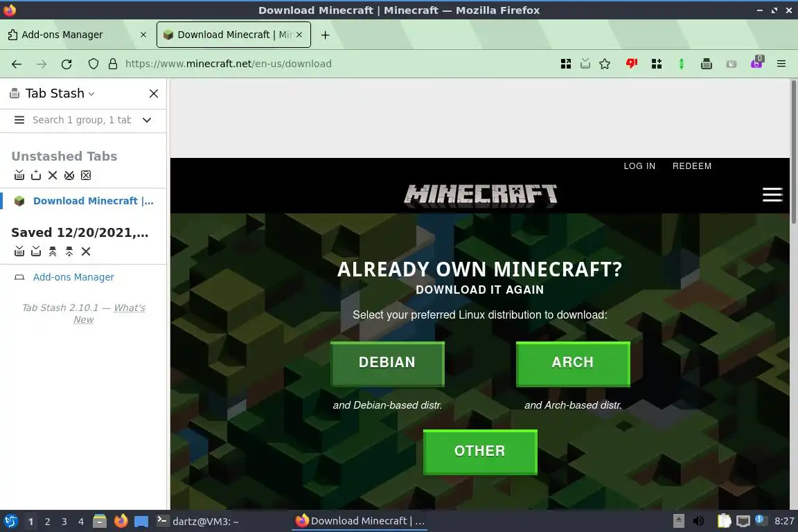Reload the current page

66,64
